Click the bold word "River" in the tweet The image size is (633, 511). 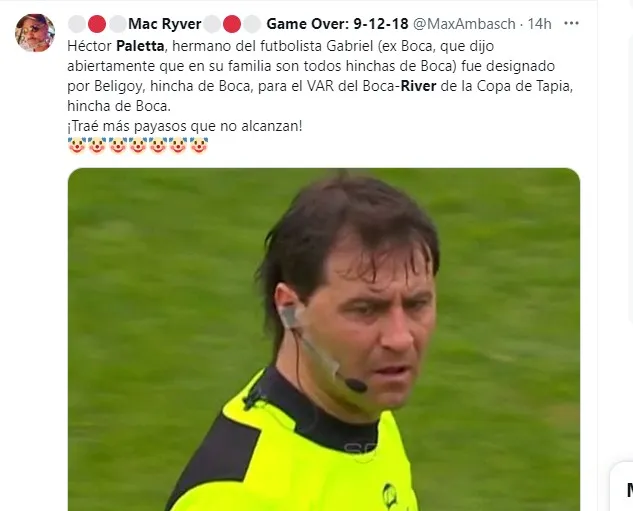point(418,86)
